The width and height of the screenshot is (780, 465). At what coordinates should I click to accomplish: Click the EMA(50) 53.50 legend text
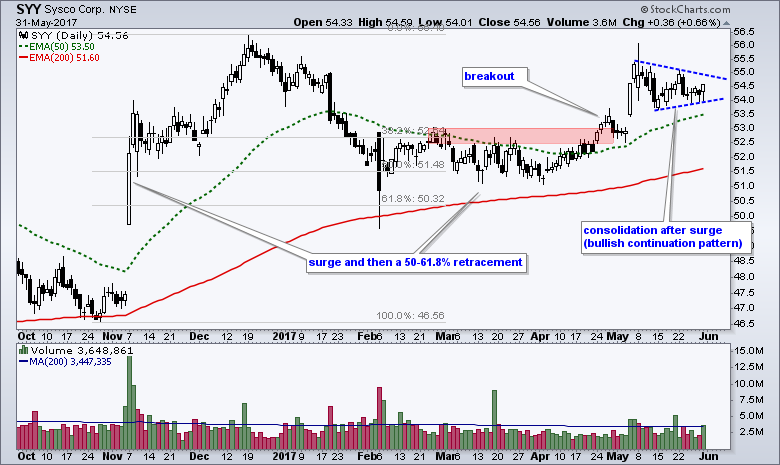[x=62, y=47]
